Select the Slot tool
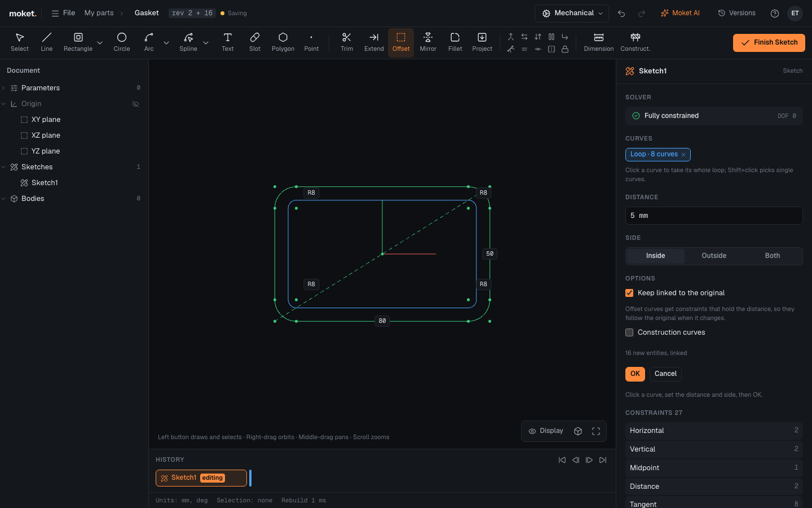Viewport: 812px width, 508px height. (x=255, y=42)
